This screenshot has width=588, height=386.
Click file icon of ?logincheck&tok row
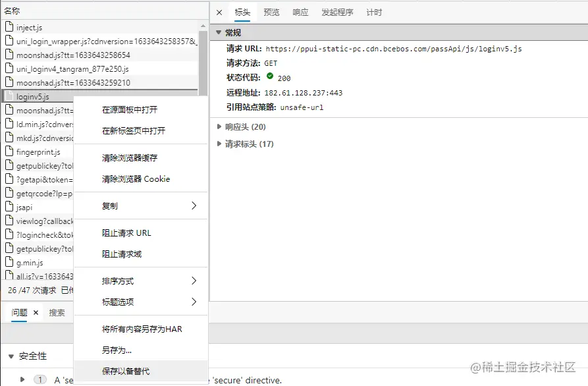coord(9,234)
